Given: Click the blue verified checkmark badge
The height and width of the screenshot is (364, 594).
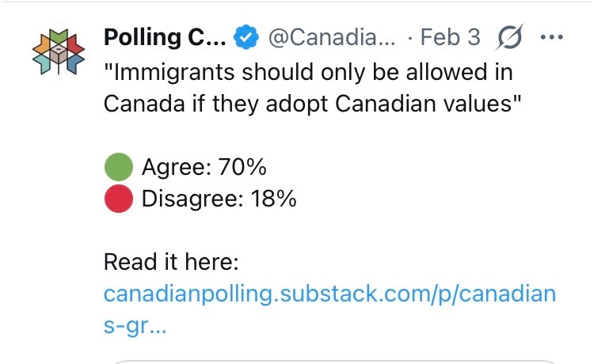Looking at the screenshot, I should coord(248,37).
